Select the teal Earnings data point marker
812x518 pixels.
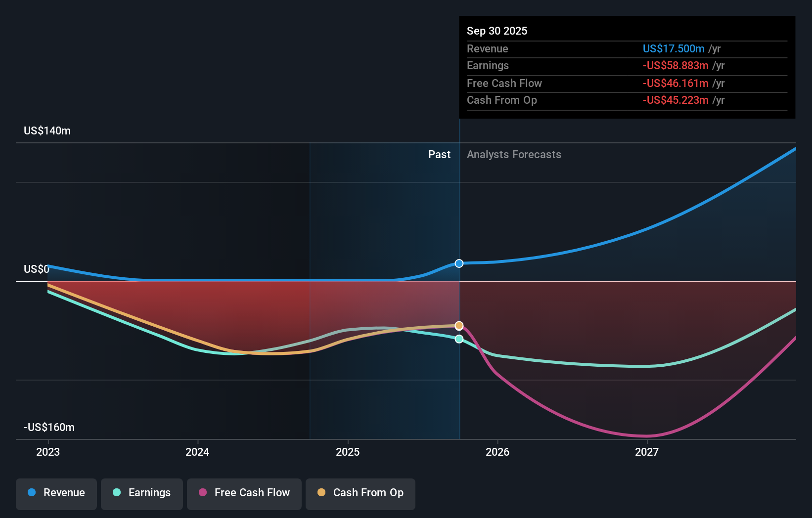[459, 339]
